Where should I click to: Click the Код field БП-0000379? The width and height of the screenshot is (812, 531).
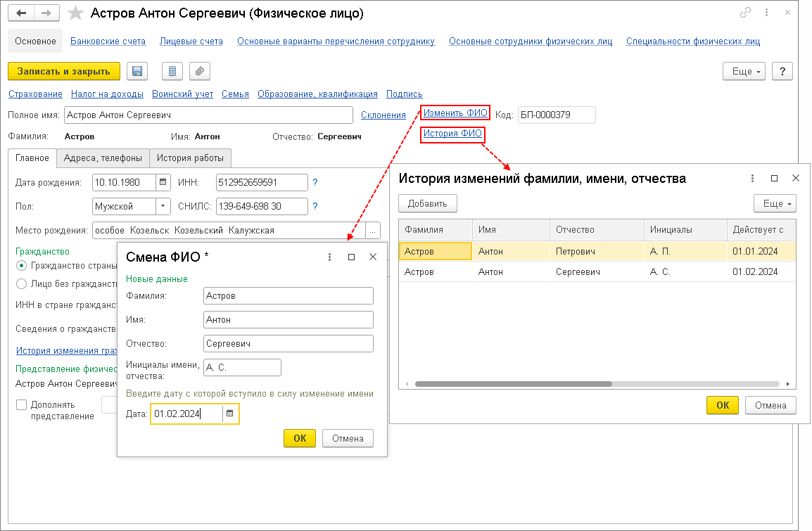[557, 115]
